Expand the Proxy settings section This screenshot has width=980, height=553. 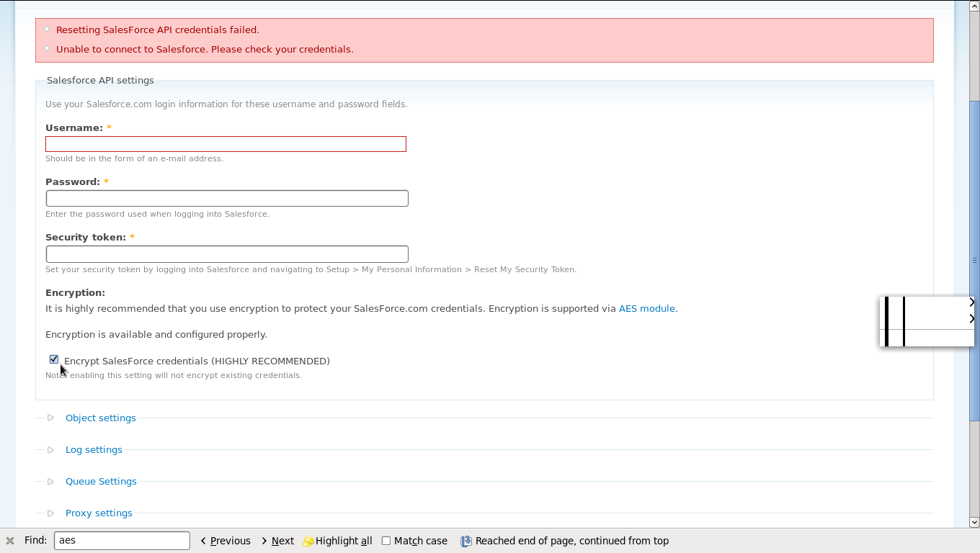pyautogui.click(x=99, y=513)
